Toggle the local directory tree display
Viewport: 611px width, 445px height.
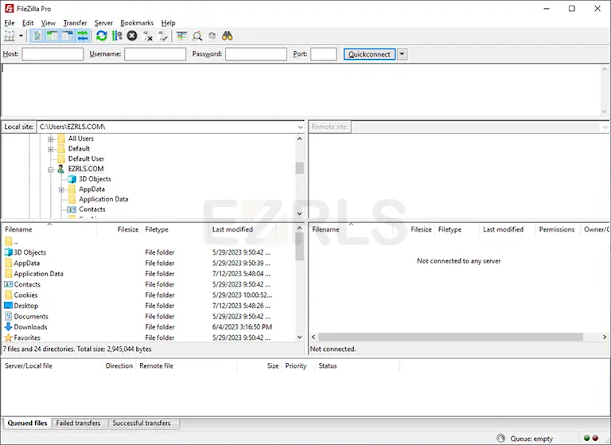(52, 36)
